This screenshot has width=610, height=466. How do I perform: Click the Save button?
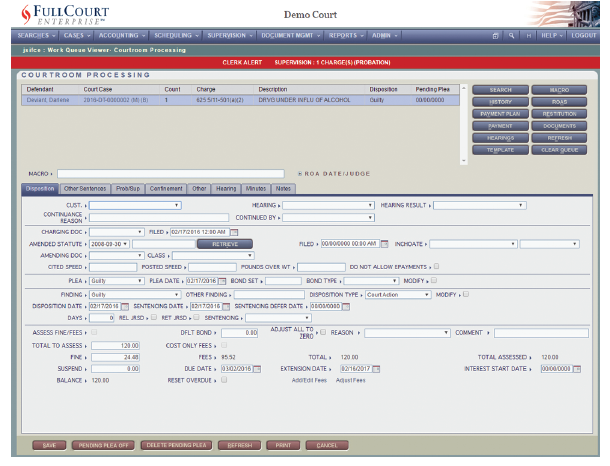[x=49, y=445]
